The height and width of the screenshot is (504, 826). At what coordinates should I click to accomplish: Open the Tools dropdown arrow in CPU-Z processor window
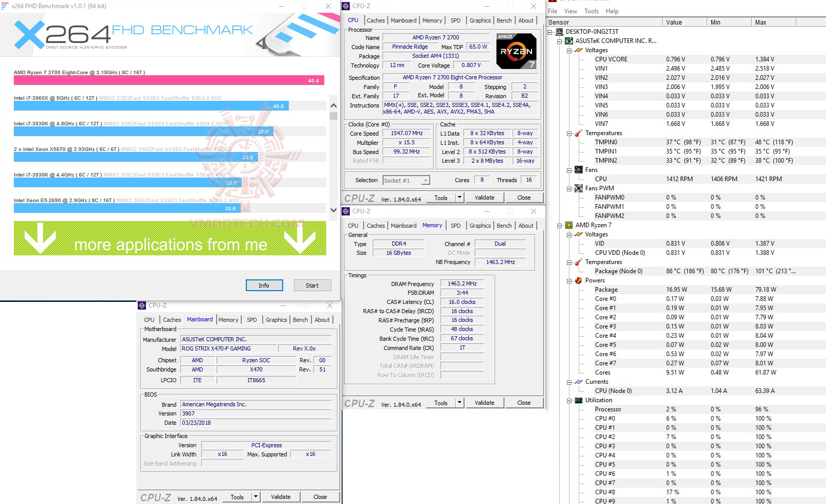coord(459,198)
